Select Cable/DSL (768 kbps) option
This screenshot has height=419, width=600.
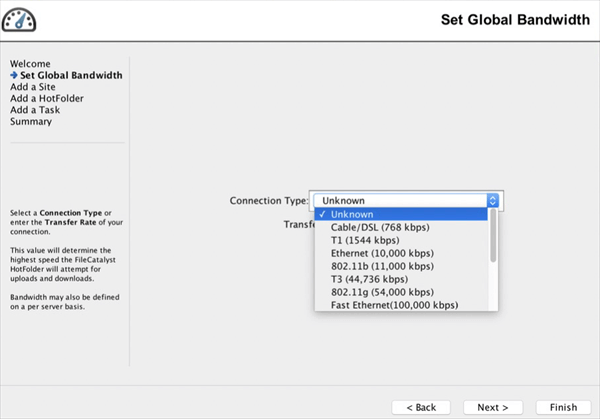pyautogui.click(x=378, y=227)
